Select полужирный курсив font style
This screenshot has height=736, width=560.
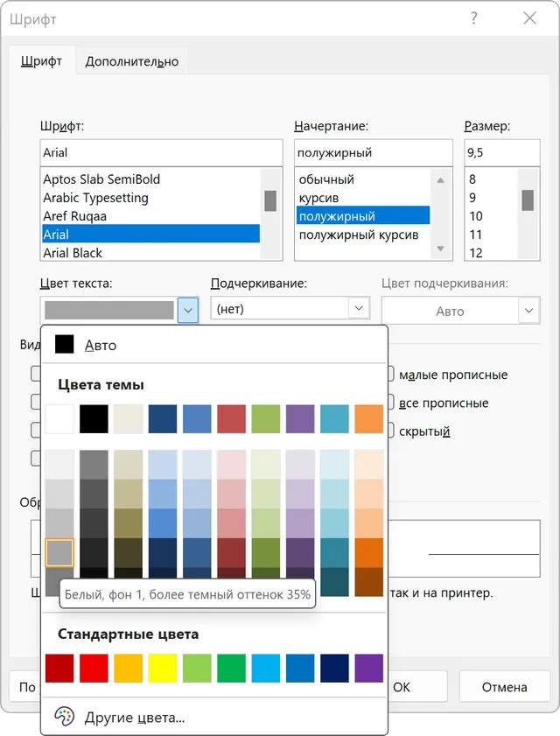click(363, 235)
